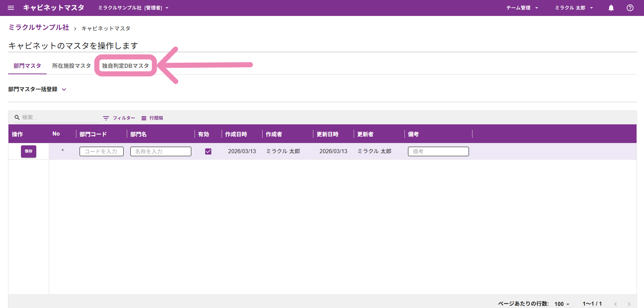This screenshot has height=308, width=644.
Task: Switch to 独自判定DBマスタ tab
Action: click(125, 66)
